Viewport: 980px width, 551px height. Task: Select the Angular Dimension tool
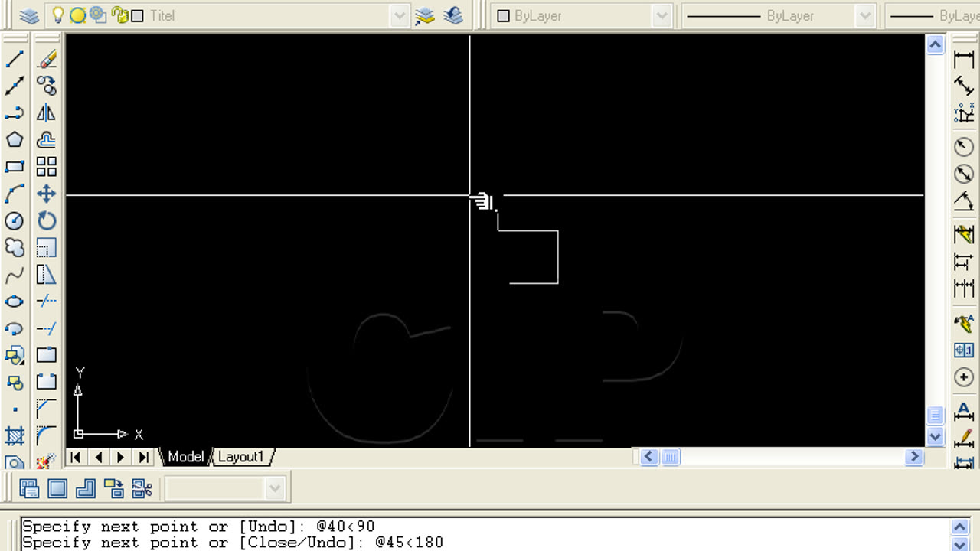click(x=964, y=202)
